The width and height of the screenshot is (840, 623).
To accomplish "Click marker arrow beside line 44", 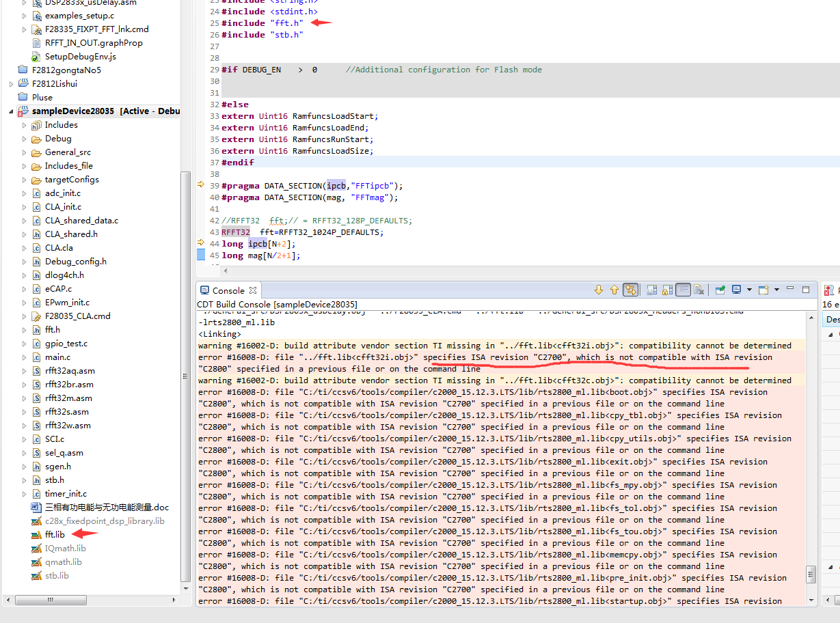I will (201, 242).
